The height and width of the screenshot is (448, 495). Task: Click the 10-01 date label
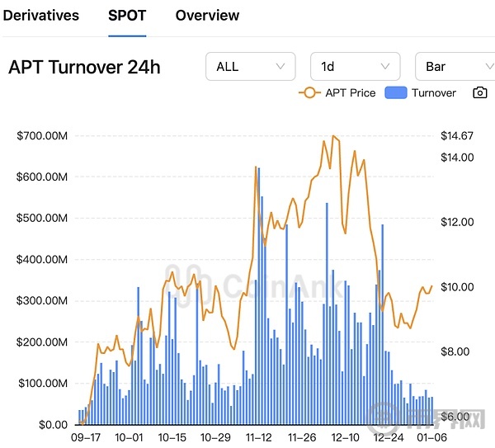129,437
